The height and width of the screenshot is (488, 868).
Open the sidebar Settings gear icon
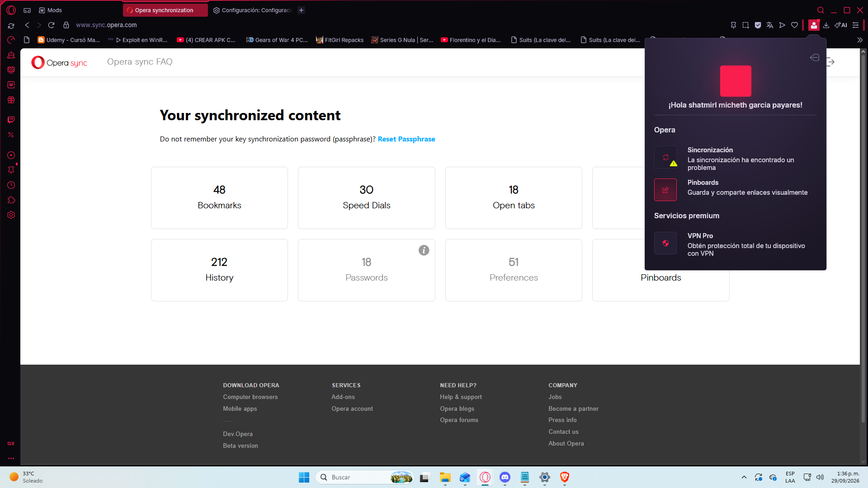11,215
